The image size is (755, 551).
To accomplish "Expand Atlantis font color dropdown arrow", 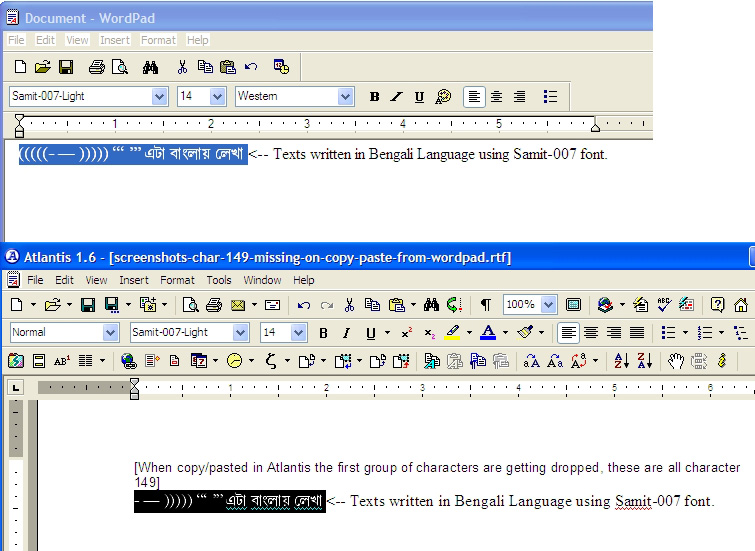I will point(505,332).
